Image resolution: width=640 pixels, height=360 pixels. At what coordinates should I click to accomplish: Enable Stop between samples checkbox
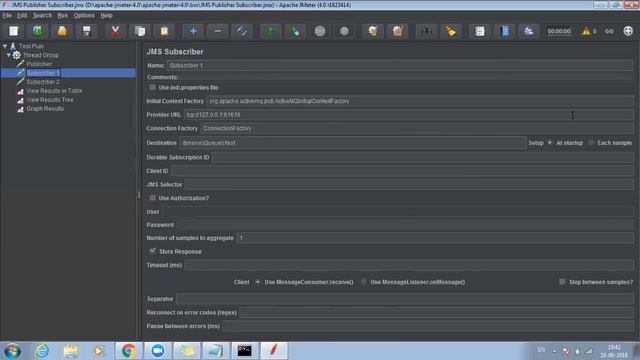click(562, 282)
